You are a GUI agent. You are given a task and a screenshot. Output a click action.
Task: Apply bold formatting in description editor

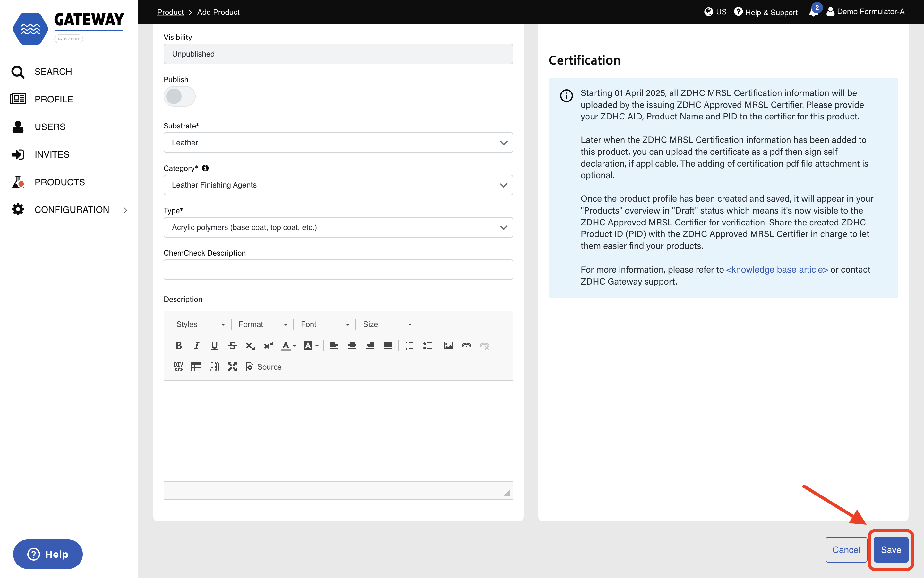178,346
